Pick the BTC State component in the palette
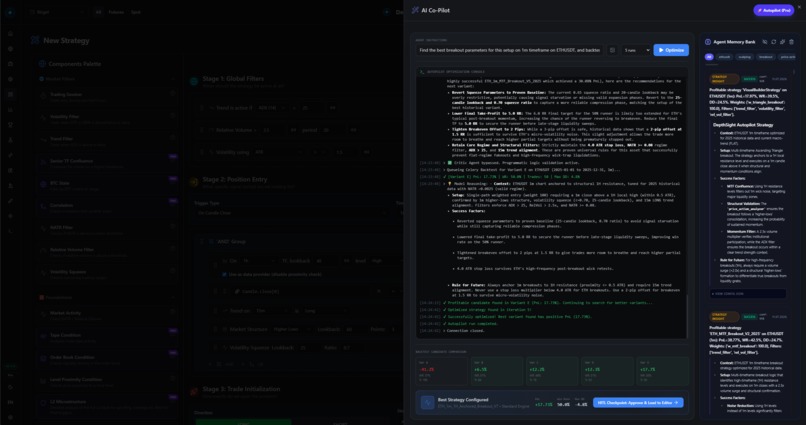The width and height of the screenshot is (806, 425). tap(107, 185)
